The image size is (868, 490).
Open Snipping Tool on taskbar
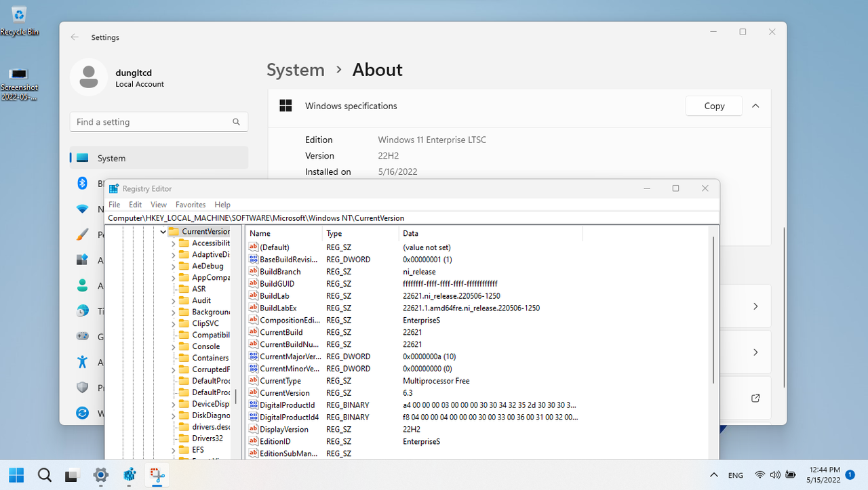(157, 474)
